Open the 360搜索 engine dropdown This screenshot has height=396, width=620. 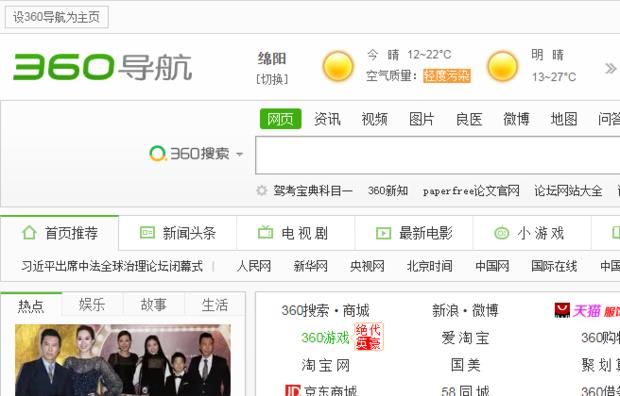[240, 154]
